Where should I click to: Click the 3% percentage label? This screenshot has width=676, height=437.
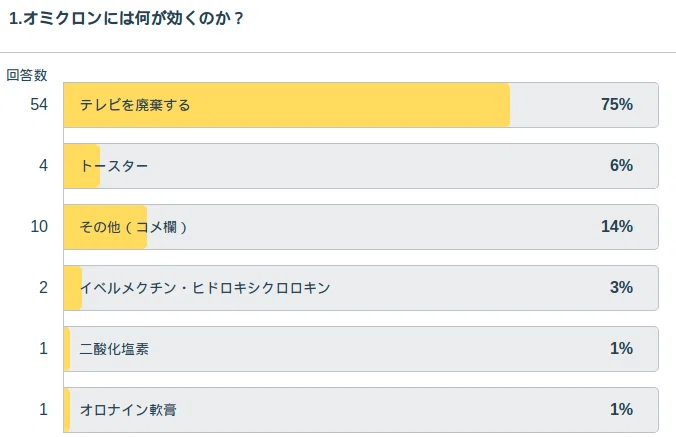coord(621,287)
